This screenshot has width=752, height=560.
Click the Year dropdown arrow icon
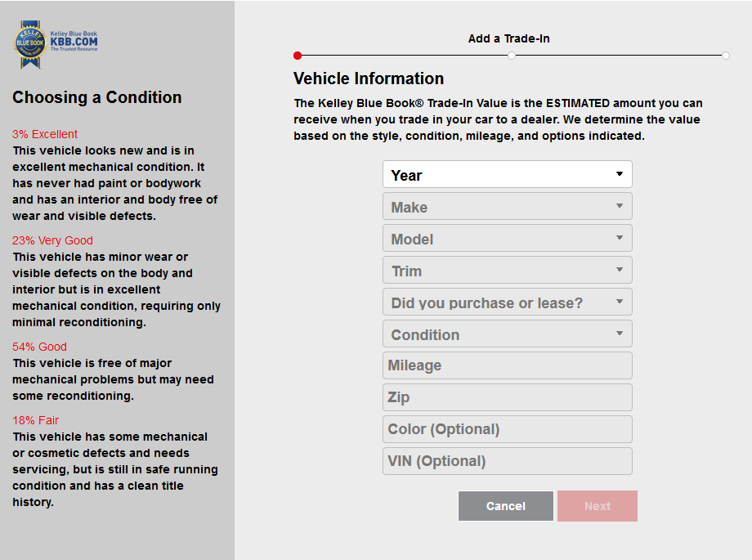pyautogui.click(x=620, y=173)
